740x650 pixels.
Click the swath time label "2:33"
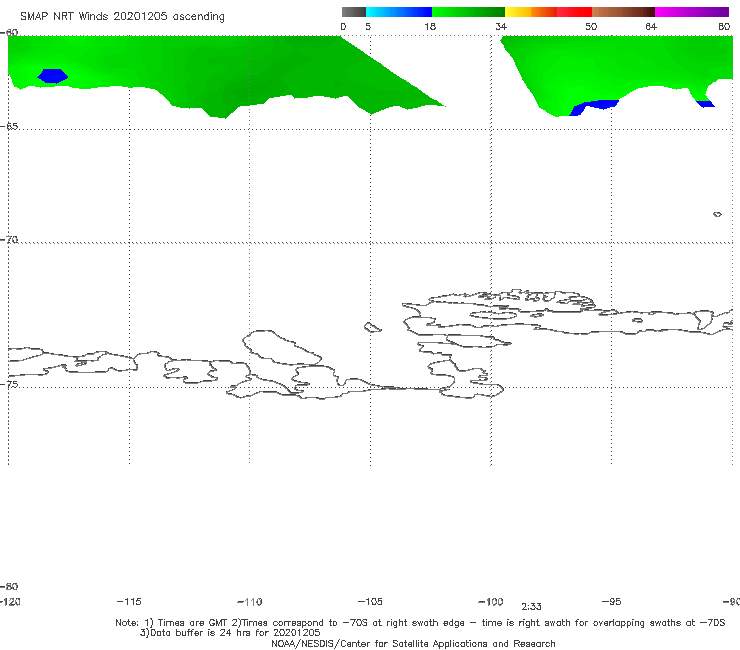coord(531,607)
